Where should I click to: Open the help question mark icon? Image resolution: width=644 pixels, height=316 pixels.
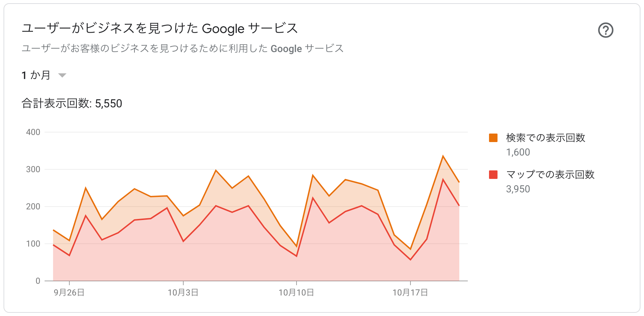605,30
